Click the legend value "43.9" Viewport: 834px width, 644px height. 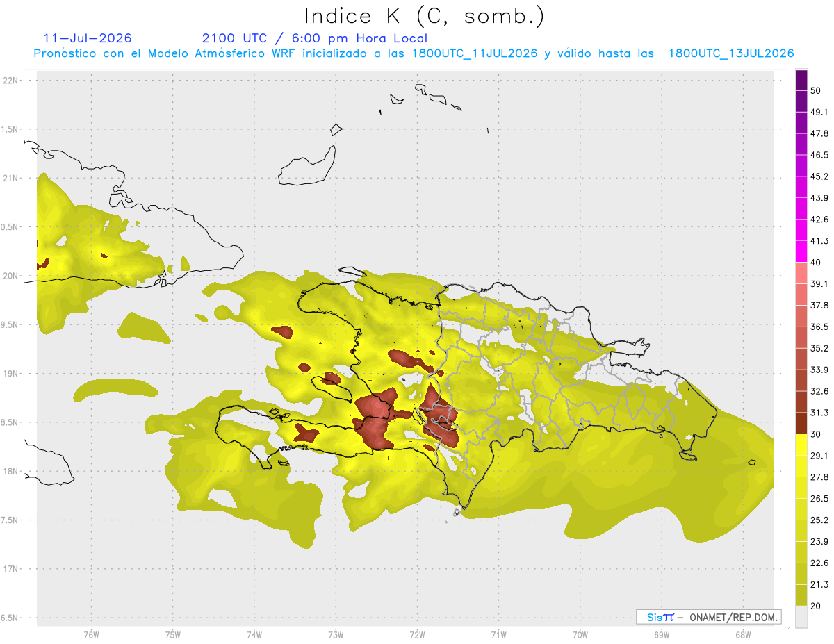(x=819, y=198)
